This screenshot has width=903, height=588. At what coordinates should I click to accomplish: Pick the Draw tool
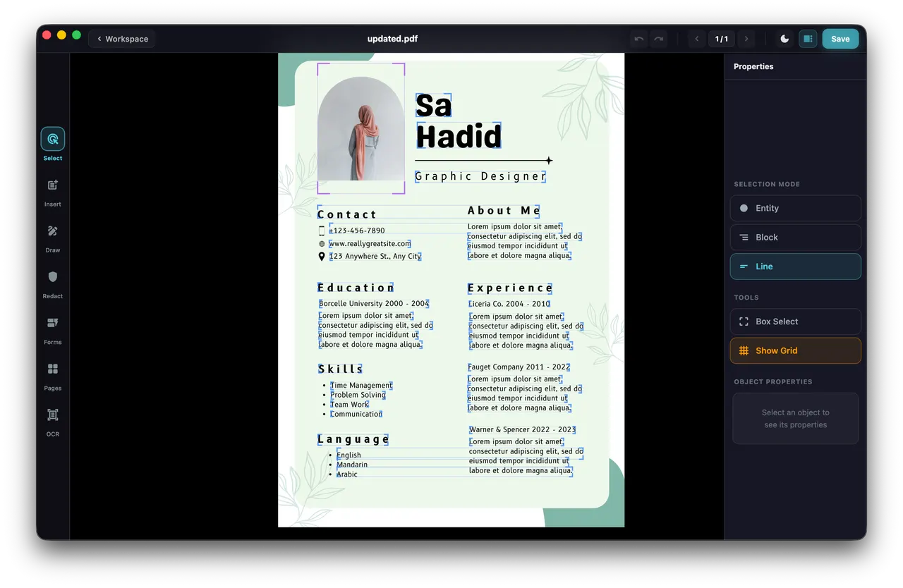point(53,237)
